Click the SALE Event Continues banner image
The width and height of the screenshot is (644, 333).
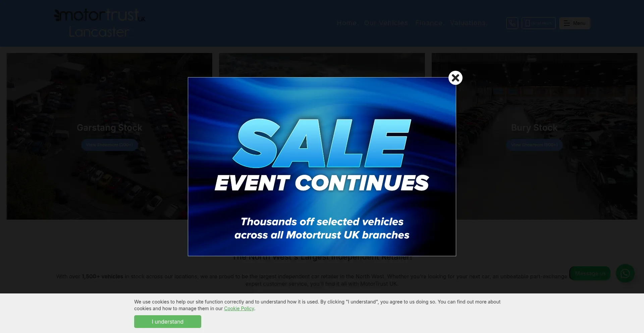pos(322,167)
